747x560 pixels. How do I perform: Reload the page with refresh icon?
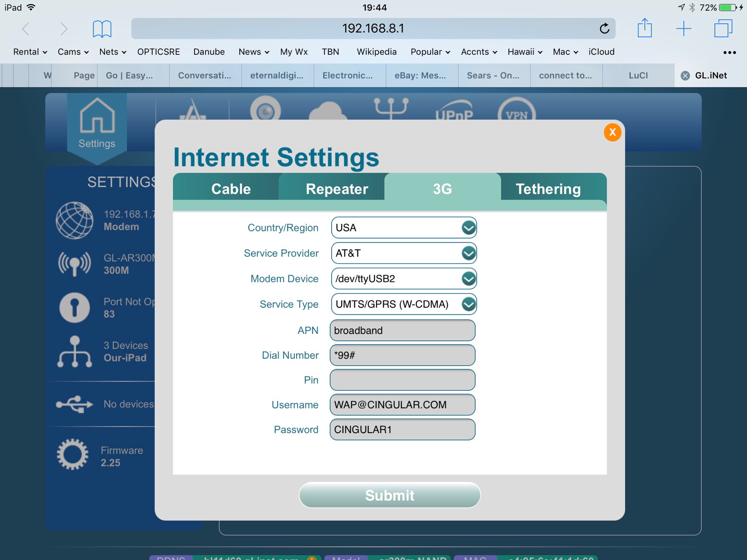604,29
